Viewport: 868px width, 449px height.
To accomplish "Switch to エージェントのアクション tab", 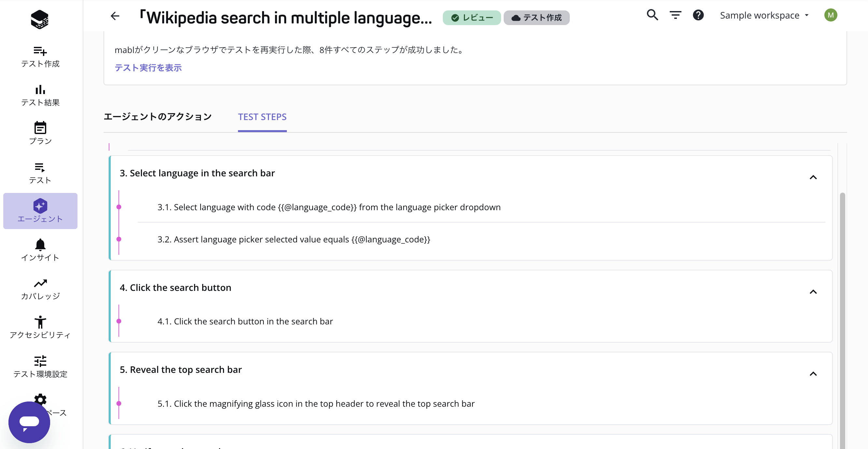I will pyautogui.click(x=158, y=117).
